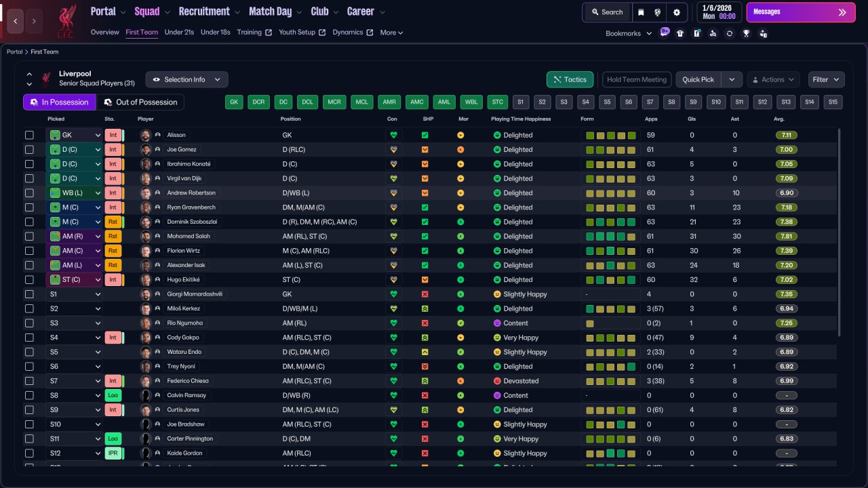This screenshot has height=488, width=868.
Task: Click Alexander Isak's form squares
Action: coord(610,265)
